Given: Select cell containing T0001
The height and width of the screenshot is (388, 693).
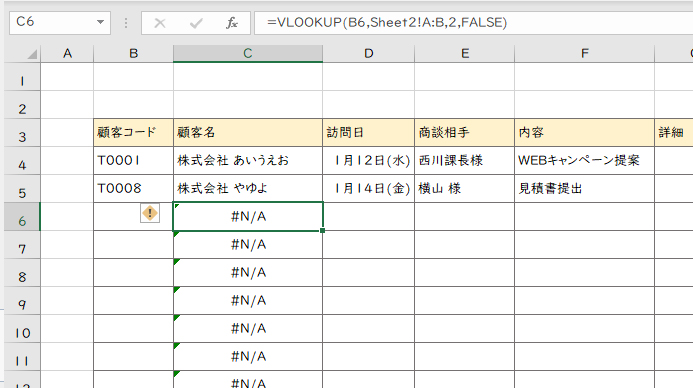Looking at the screenshot, I should click(x=133, y=160).
